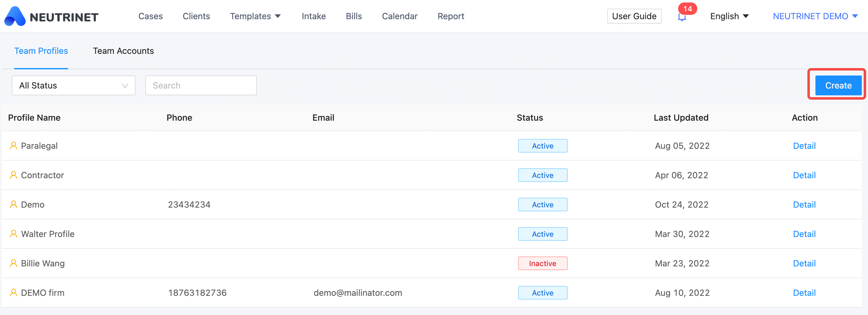The width and height of the screenshot is (868, 315).
Task: Click the date Mar 30, 2022
Action: tap(682, 234)
